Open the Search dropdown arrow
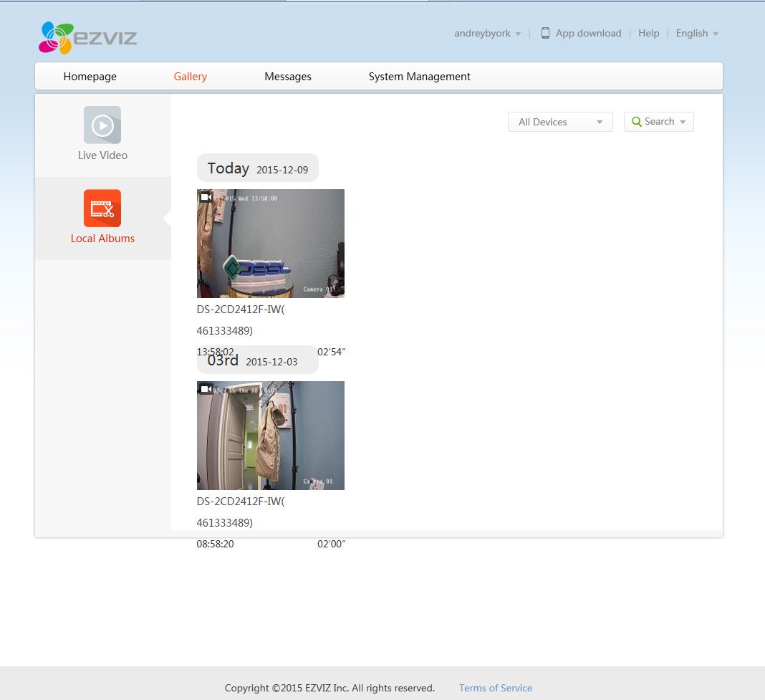 tap(683, 122)
